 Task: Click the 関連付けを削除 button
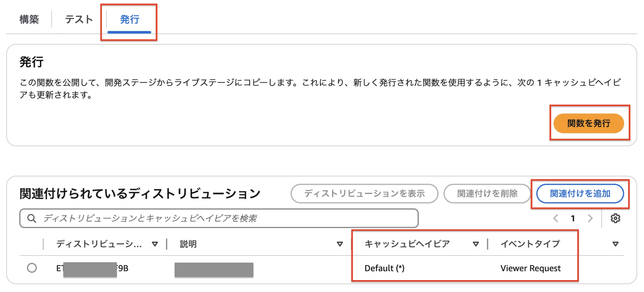(487, 194)
